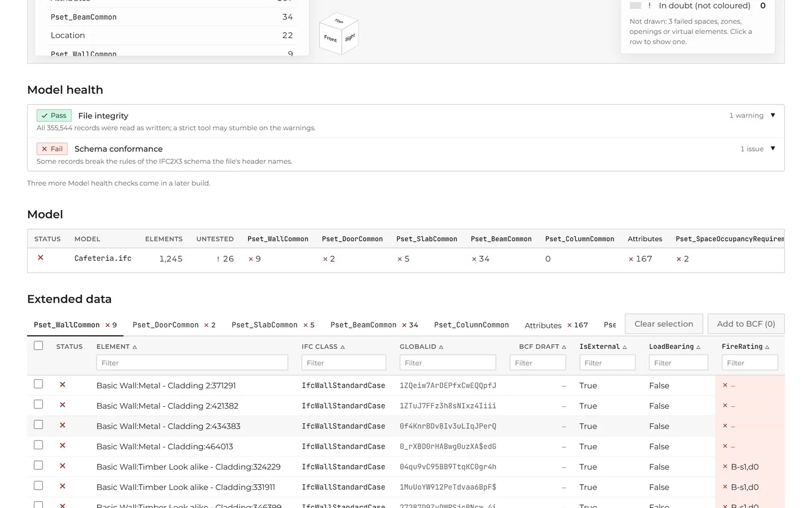Select the Metal - Cladding 2:434383 row checkbox
Screen dimensions: 812x508
(x=38, y=424)
